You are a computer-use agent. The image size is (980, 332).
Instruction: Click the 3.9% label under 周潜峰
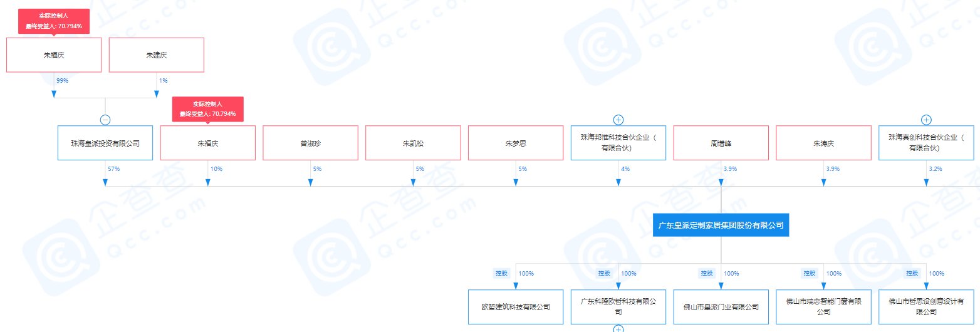point(731,169)
